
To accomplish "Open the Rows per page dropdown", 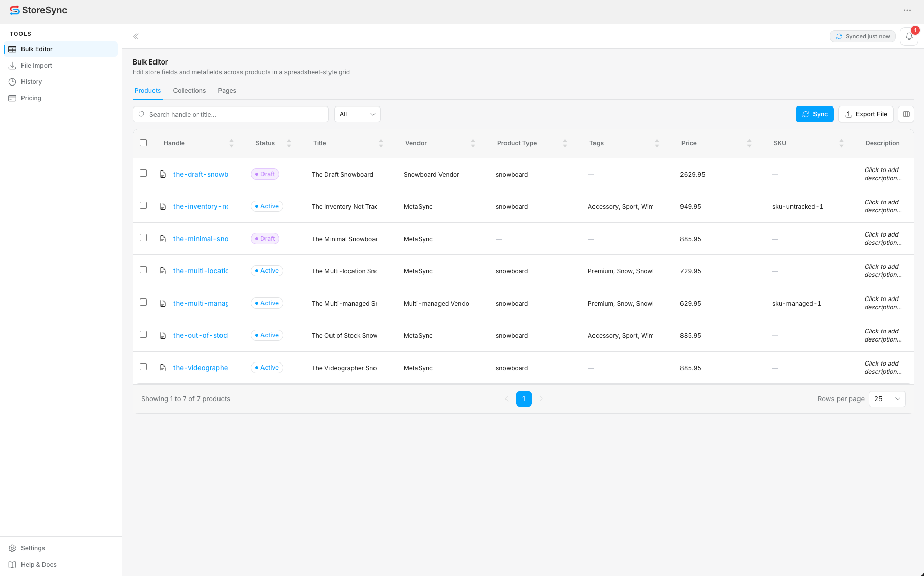I will [887, 399].
